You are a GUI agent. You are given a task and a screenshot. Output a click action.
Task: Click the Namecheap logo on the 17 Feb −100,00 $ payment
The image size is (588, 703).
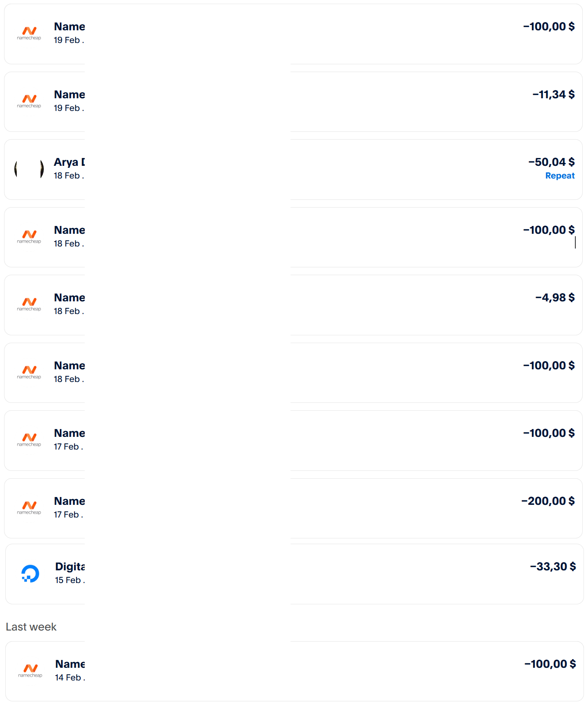click(29, 439)
